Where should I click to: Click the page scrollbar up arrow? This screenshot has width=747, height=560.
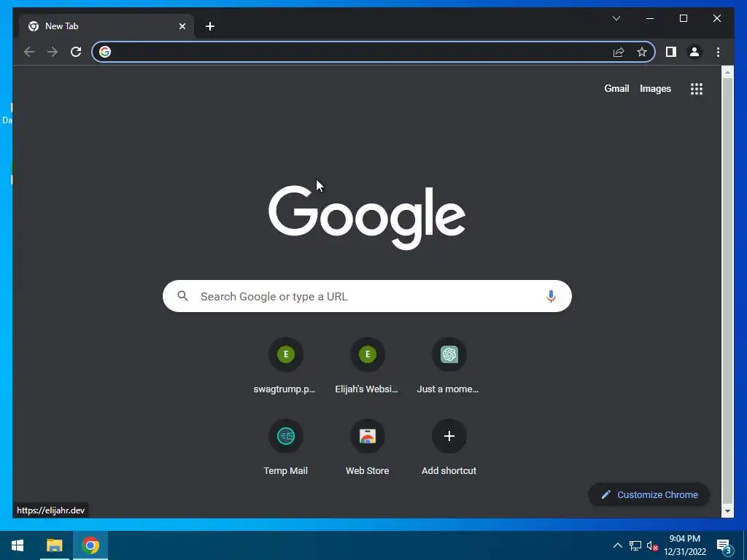(x=727, y=72)
